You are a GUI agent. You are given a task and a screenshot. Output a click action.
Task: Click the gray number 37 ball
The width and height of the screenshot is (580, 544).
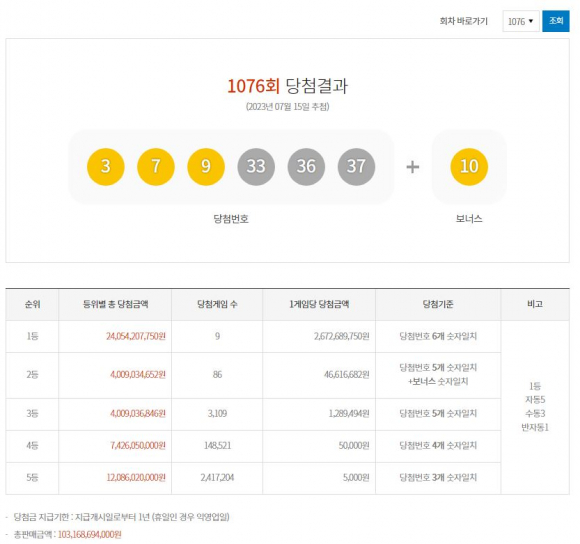(356, 166)
